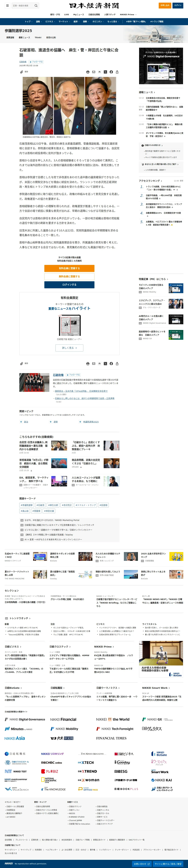The height and width of the screenshot is (868, 188).
Task: Open the Myニュース menu item
Action: pyautogui.click(x=79, y=15)
